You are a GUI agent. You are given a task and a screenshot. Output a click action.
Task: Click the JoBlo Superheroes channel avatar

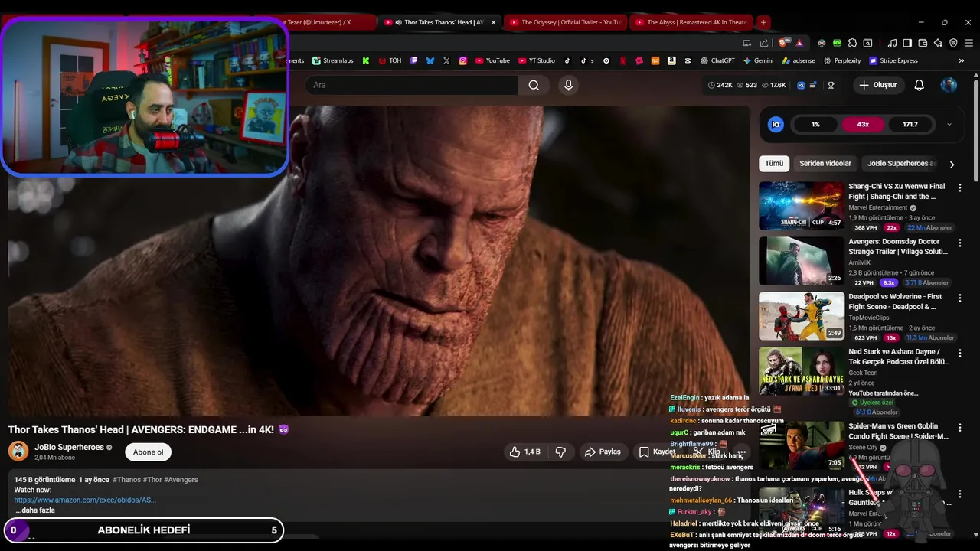18,452
